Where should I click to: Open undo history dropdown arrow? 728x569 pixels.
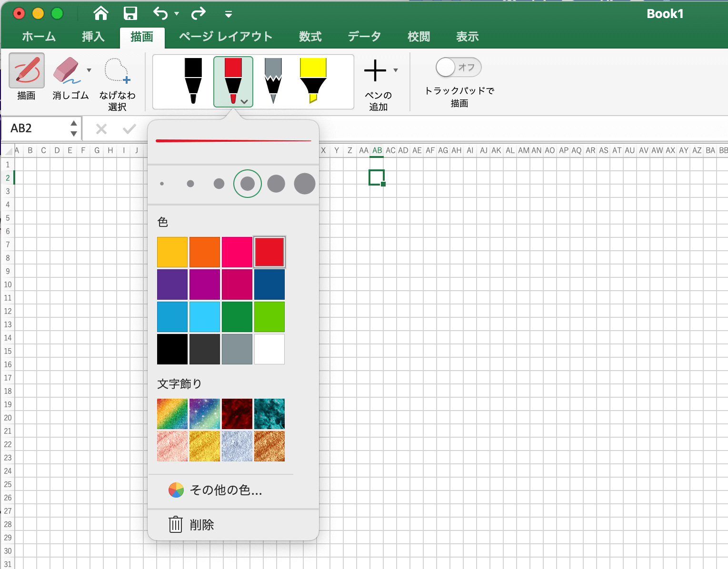[x=177, y=14]
